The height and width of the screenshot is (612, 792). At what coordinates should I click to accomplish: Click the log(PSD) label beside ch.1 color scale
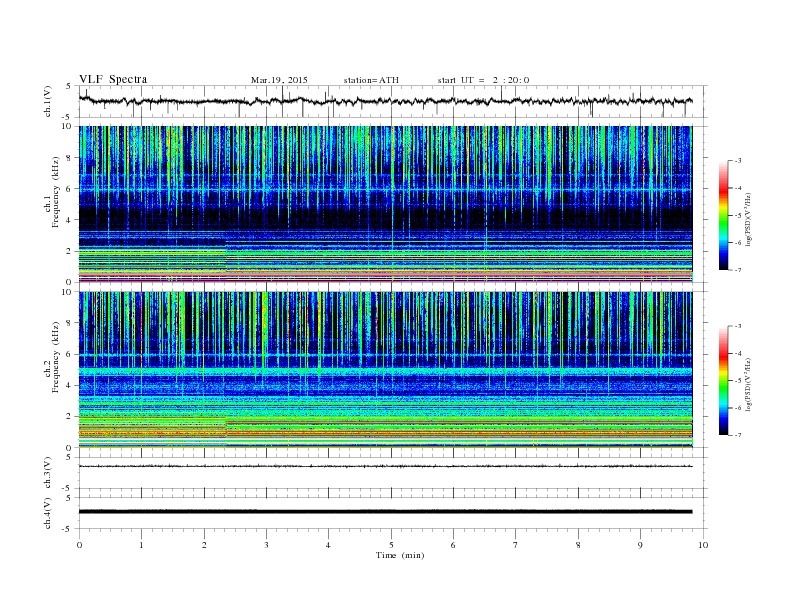[x=748, y=219]
